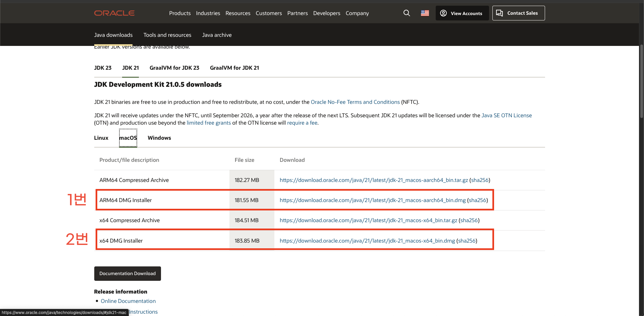Select the Windows platform tab

pos(159,138)
